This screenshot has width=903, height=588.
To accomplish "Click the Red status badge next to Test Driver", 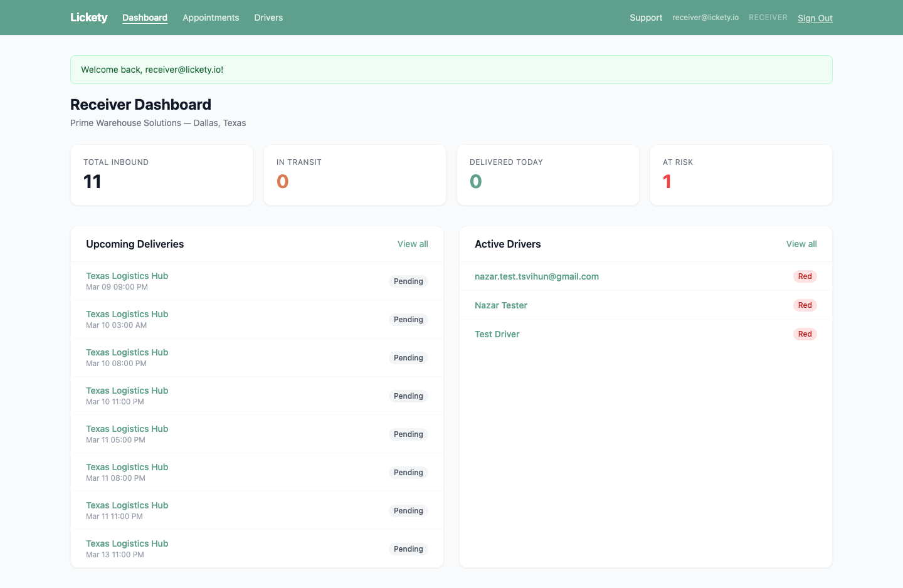I will [805, 334].
